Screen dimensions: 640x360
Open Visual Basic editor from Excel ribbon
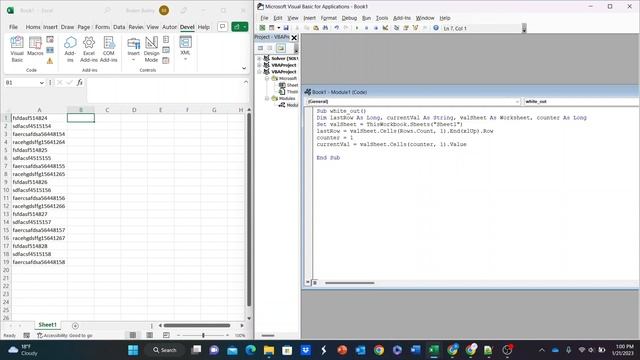(x=17, y=49)
